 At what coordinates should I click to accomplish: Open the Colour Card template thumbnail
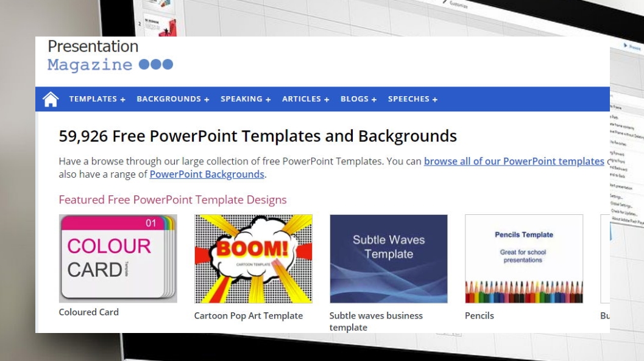tap(118, 259)
